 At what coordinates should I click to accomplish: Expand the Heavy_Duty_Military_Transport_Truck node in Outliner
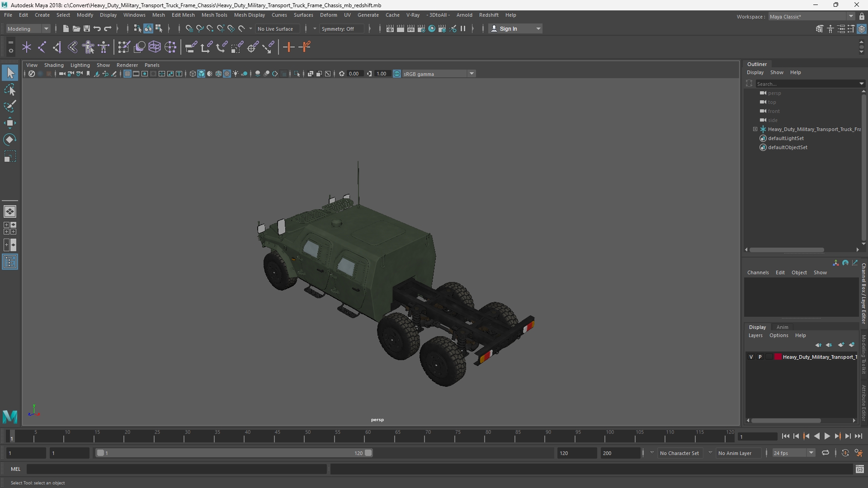(x=755, y=129)
